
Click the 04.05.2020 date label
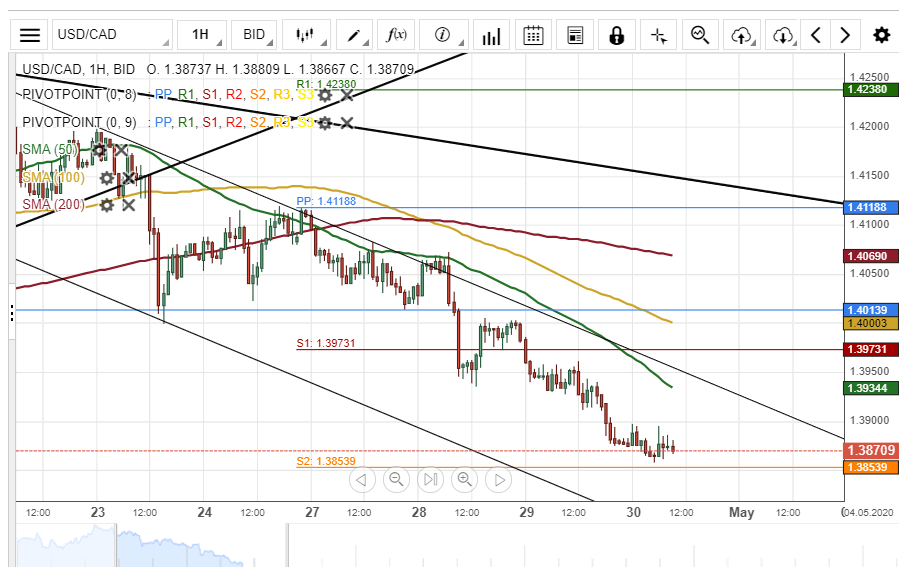coord(867,513)
